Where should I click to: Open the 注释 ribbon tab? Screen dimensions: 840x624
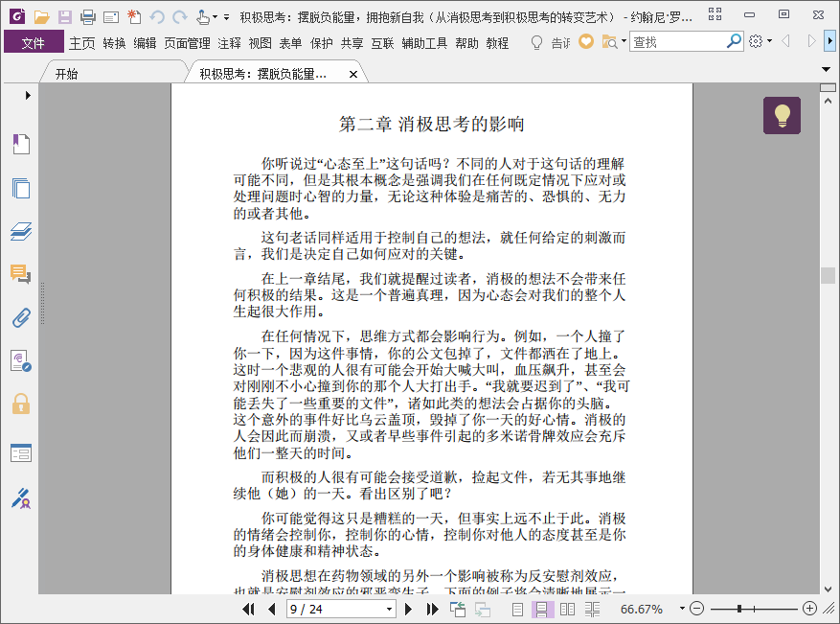(x=229, y=43)
